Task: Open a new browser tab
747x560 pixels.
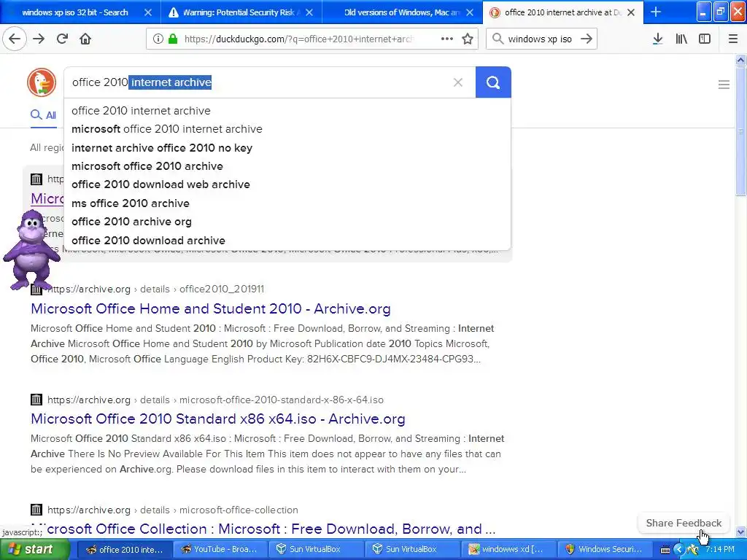Action: coord(656,12)
